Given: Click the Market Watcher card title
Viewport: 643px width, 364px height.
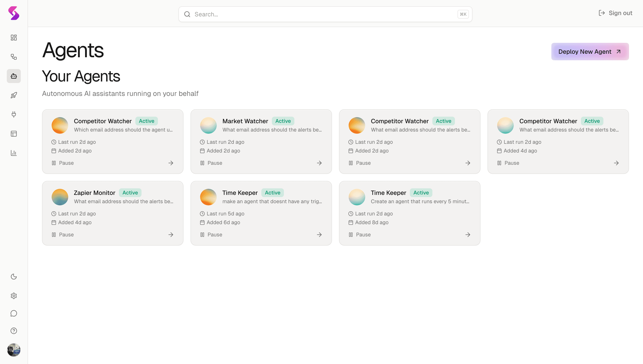Looking at the screenshot, I should coord(245,121).
